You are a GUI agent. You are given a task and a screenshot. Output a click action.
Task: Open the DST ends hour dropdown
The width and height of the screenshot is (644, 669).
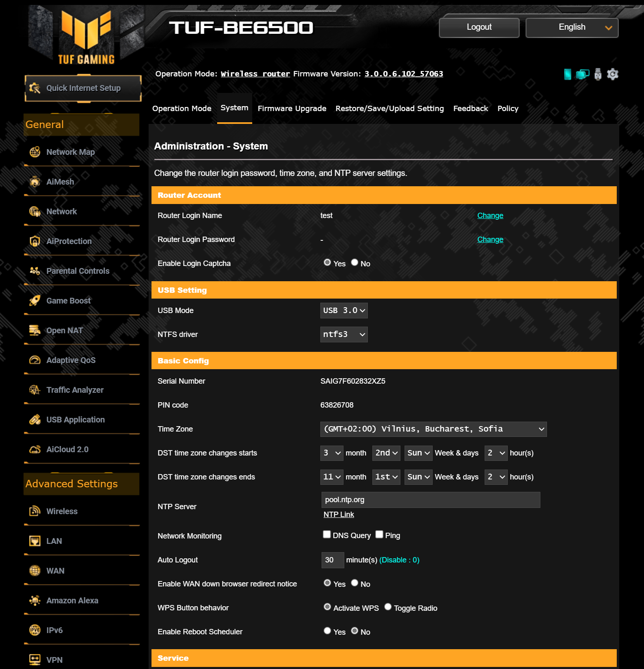(496, 477)
